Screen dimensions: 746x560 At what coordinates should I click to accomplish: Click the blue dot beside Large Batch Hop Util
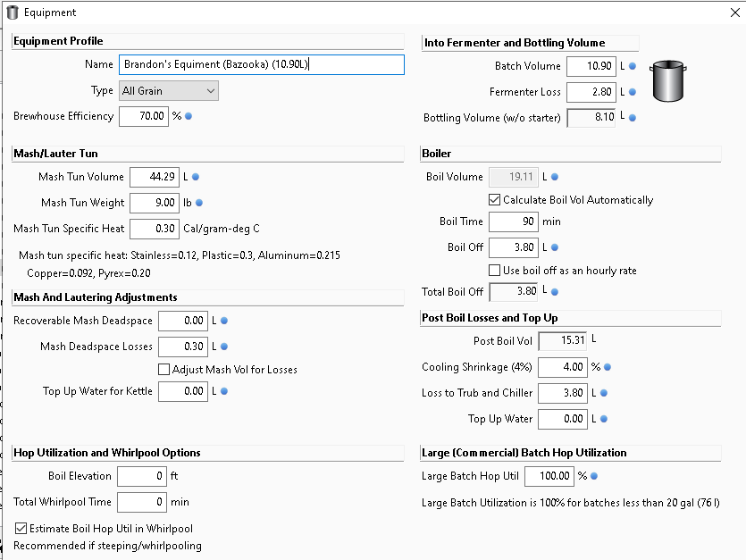point(594,476)
